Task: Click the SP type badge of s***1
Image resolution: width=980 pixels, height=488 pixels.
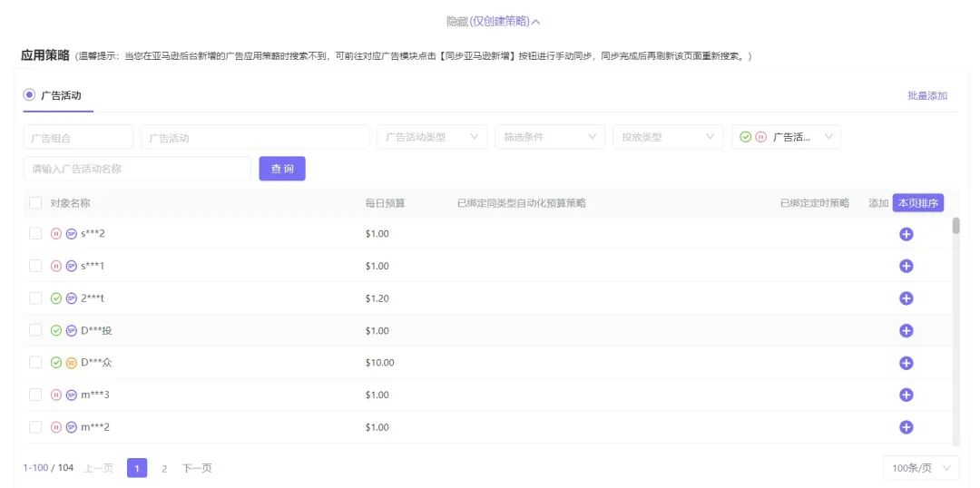Action: pyautogui.click(x=72, y=266)
